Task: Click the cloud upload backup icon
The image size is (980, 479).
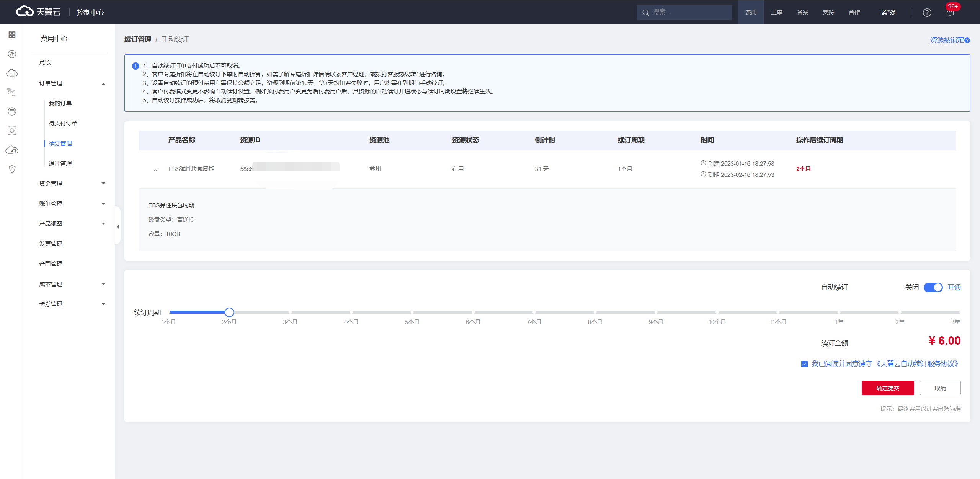Action: tap(12, 150)
